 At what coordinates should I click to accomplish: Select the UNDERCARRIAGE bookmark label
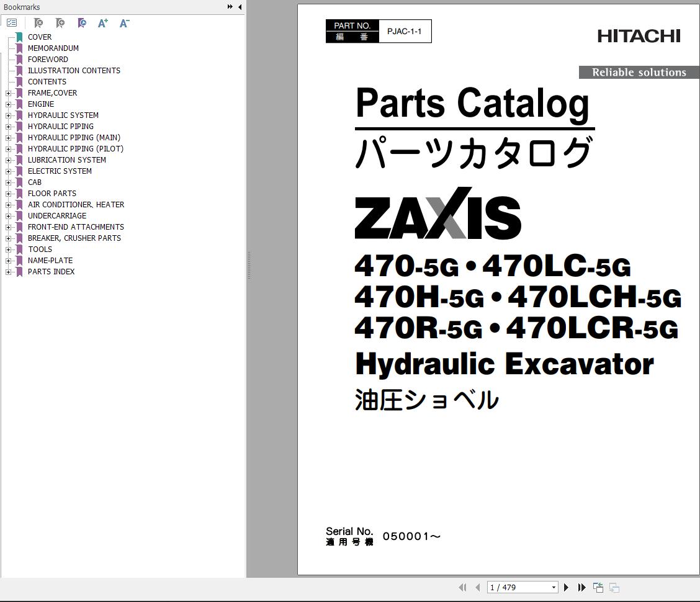pos(57,216)
